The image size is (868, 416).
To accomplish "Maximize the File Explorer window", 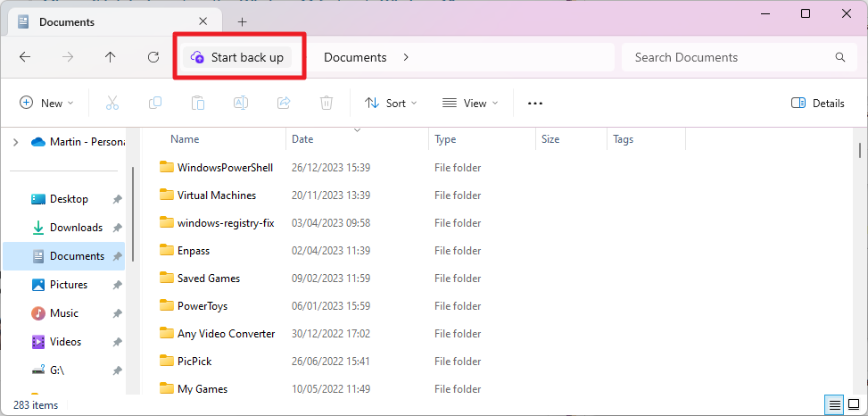I will [806, 14].
